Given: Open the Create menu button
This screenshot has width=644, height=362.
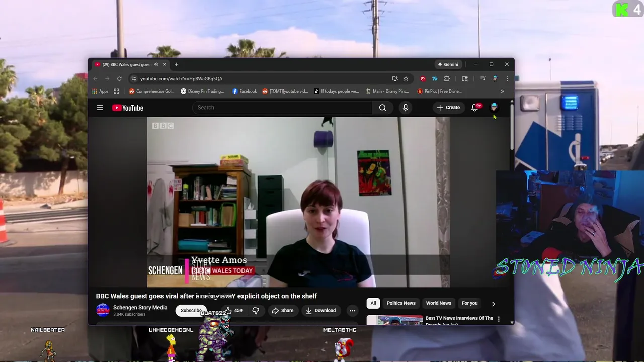Looking at the screenshot, I should pyautogui.click(x=448, y=108).
